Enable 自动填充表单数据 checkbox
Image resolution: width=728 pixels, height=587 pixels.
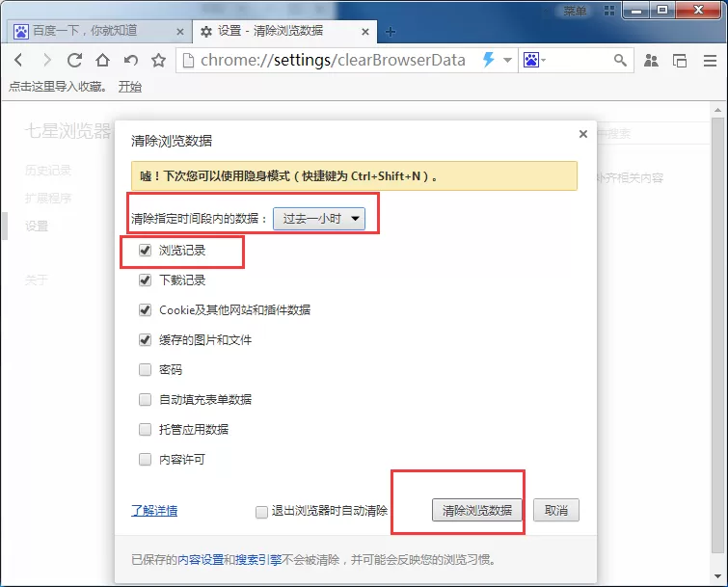tap(145, 399)
